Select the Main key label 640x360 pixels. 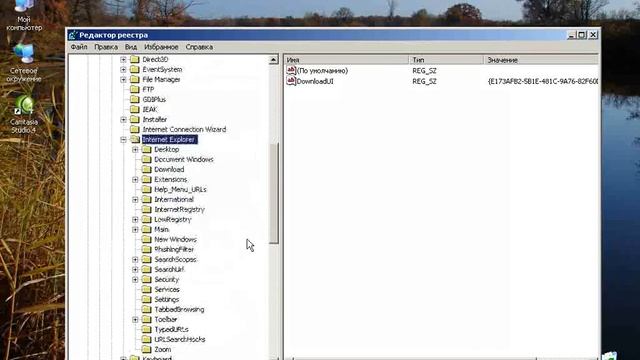coord(161,229)
